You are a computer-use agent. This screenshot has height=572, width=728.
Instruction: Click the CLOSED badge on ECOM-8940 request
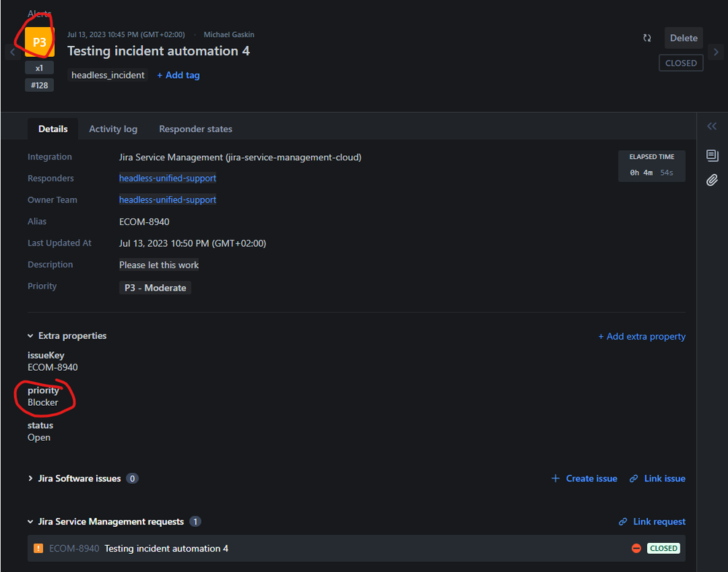[x=663, y=549]
